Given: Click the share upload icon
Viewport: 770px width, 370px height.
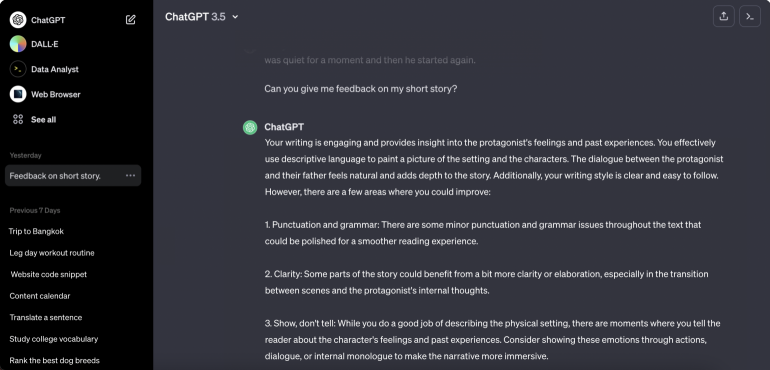Looking at the screenshot, I should 723,16.
